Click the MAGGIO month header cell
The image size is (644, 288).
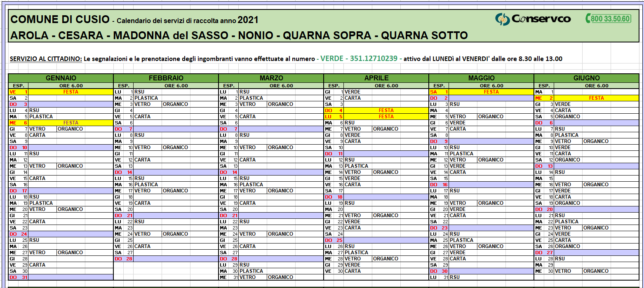tap(481, 78)
